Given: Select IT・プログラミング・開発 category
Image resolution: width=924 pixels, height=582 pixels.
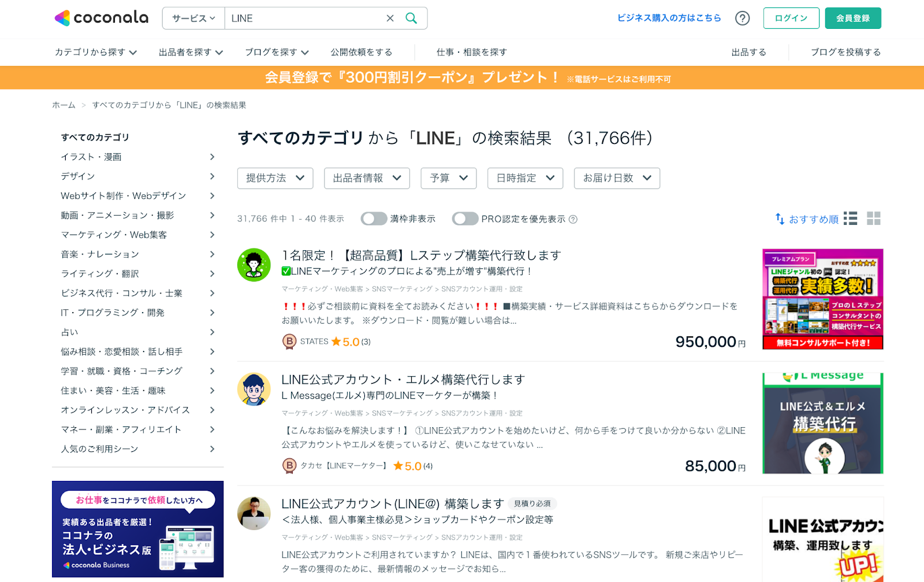Looking at the screenshot, I should click(138, 313).
